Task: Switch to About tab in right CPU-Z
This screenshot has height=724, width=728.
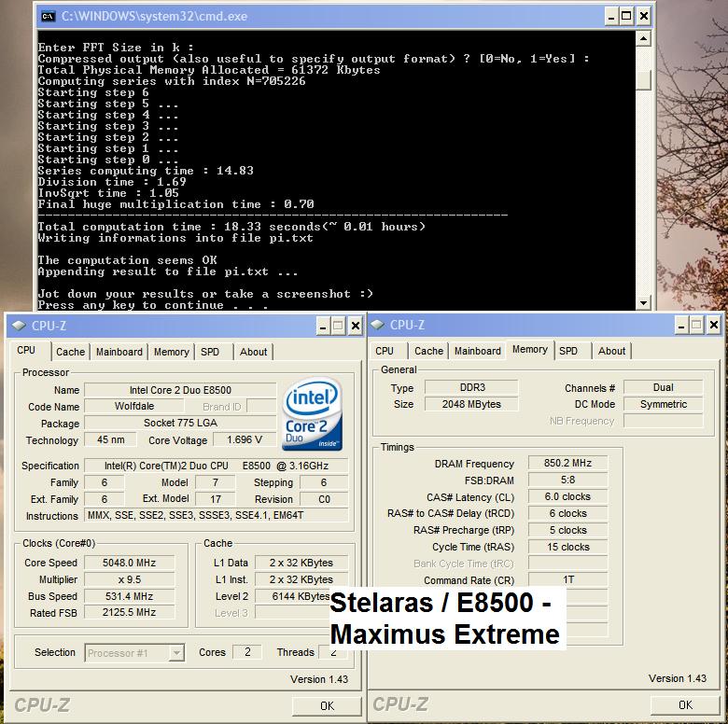Action: (611, 351)
